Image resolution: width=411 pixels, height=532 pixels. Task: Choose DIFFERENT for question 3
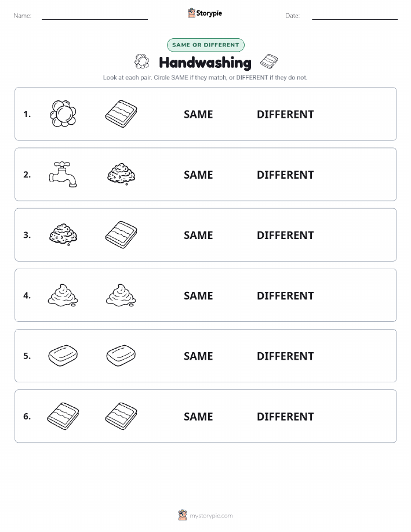click(x=285, y=235)
